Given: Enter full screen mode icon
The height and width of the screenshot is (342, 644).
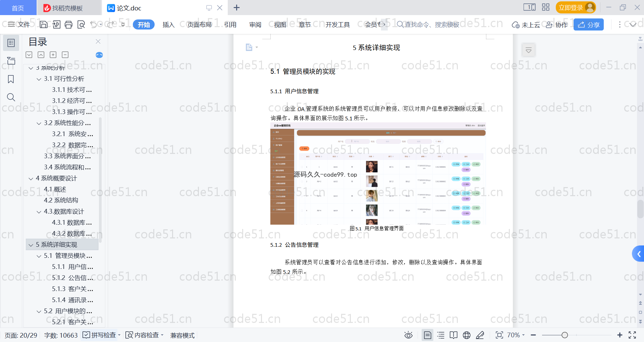Looking at the screenshot, I should [632, 335].
